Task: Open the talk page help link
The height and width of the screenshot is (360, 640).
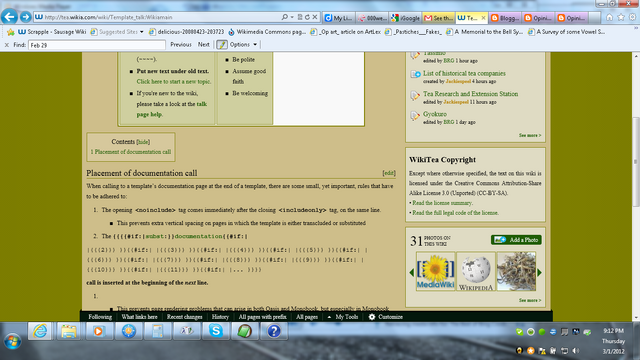Action: (x=171, y=109)
